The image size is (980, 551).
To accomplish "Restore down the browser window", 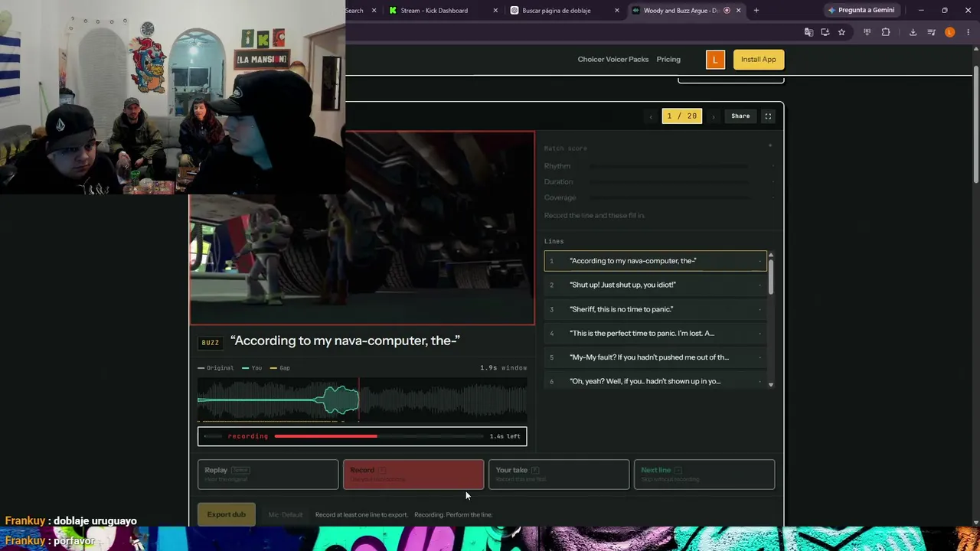I will (x=945, y=11).
